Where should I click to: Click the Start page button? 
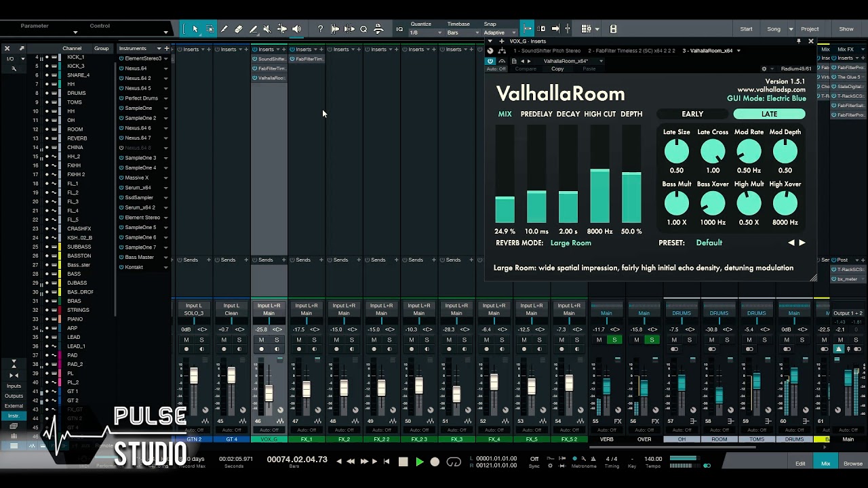[746, 29]
